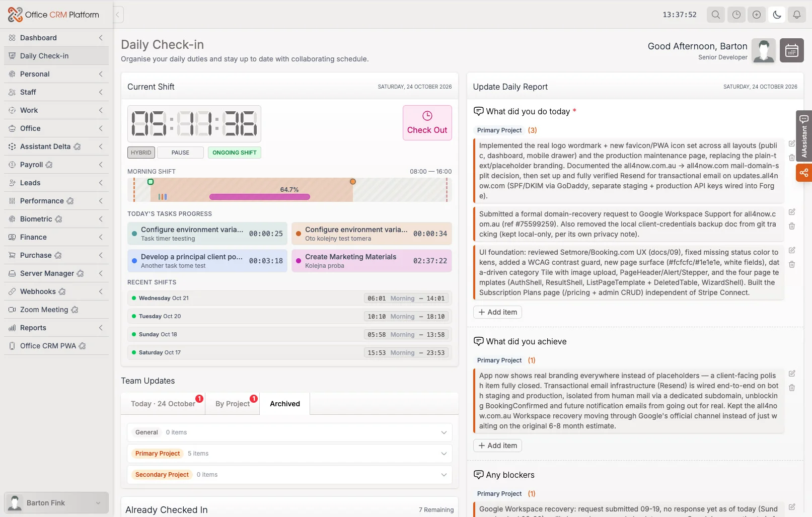The image size is (812, 517).
Task: Add item under What did you do today
Action: coord(497,312)
